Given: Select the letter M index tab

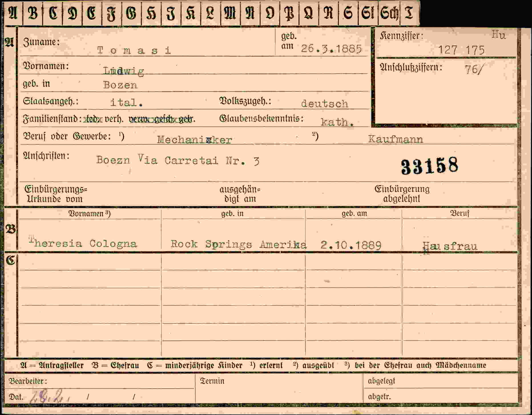Looking at the screenshot, I should [x=230, y=13].
